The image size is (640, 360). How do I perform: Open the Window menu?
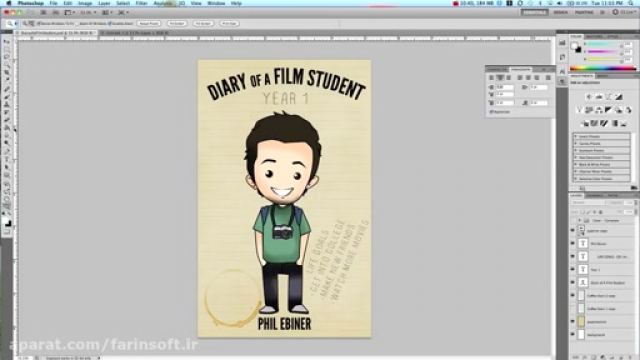tap(216, 3)
